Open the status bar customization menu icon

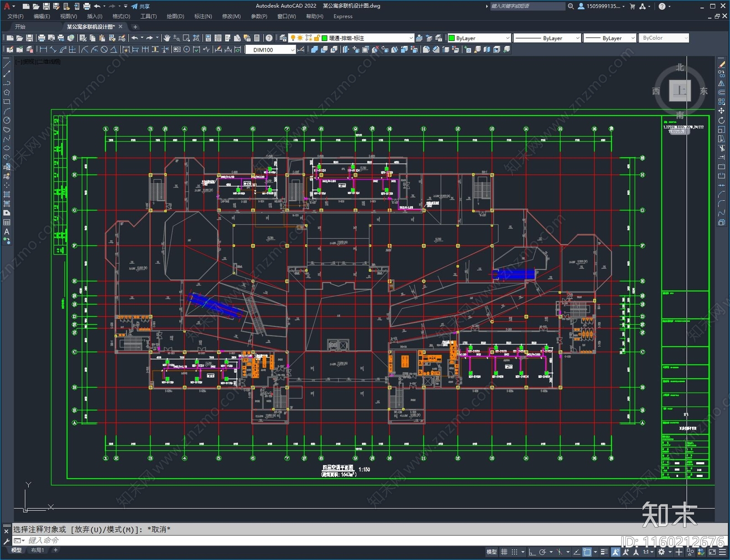point(722,552)
